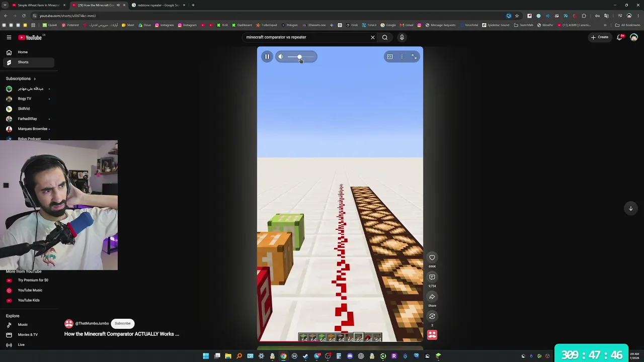Open the Create menu
Viewport: 644px width, 362px height.
[600, 37]
